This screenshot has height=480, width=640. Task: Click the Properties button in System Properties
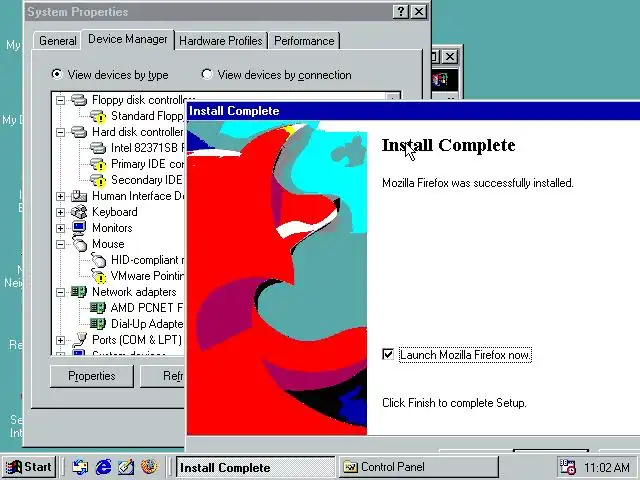pos(92,376)
